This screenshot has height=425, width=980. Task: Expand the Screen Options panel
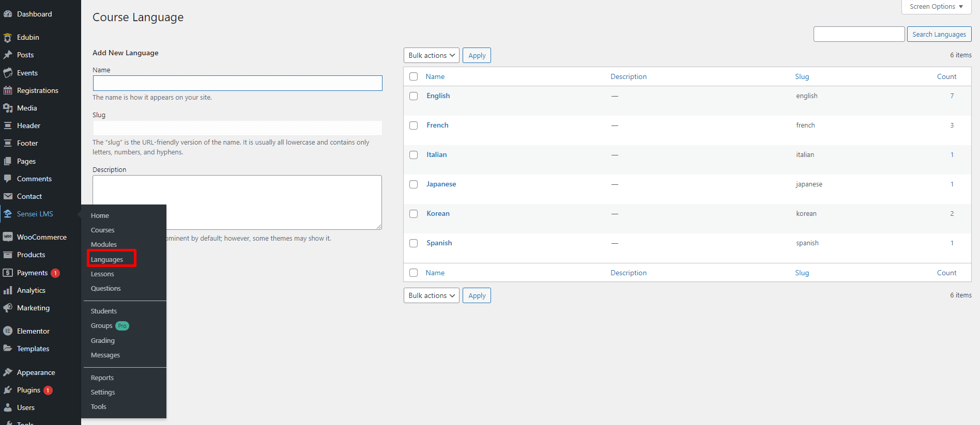(936, 7)
